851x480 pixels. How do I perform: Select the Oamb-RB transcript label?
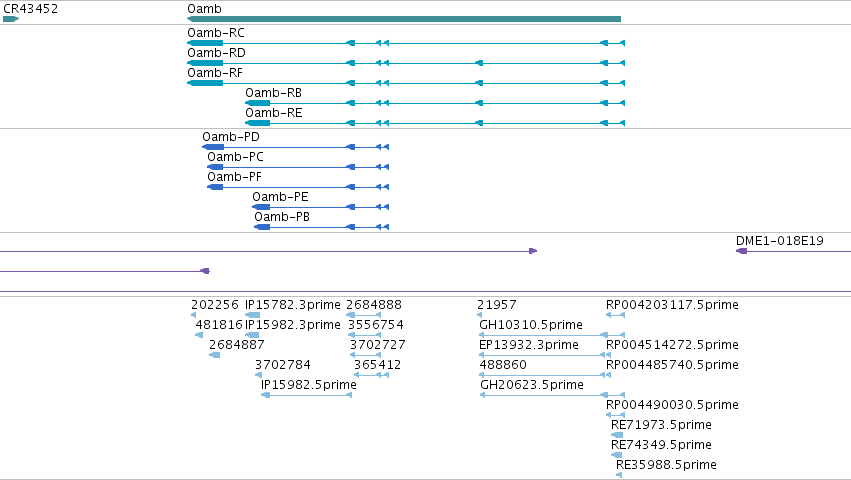click(x=274, y=93)
